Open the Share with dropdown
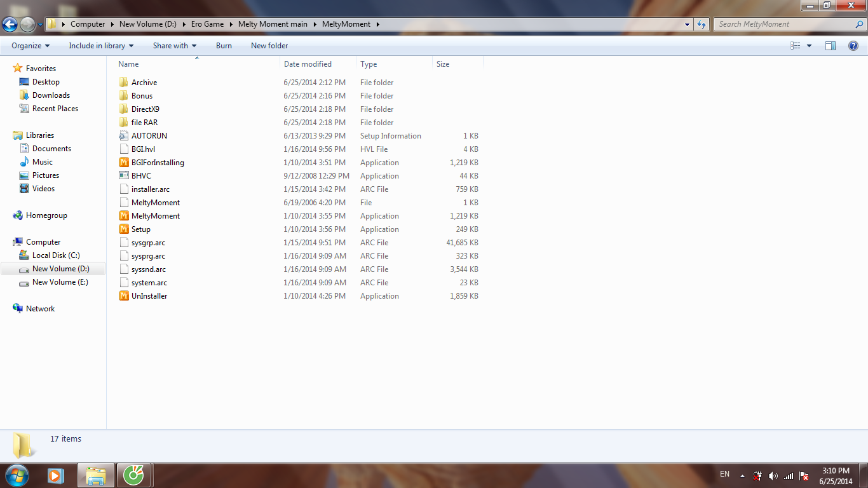Screen dimensions: 868x488 coord(175,46)
